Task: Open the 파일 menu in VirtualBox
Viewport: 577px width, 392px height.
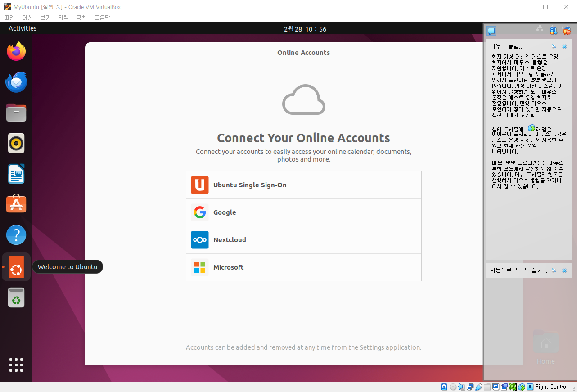Action: tap(9, 18)
